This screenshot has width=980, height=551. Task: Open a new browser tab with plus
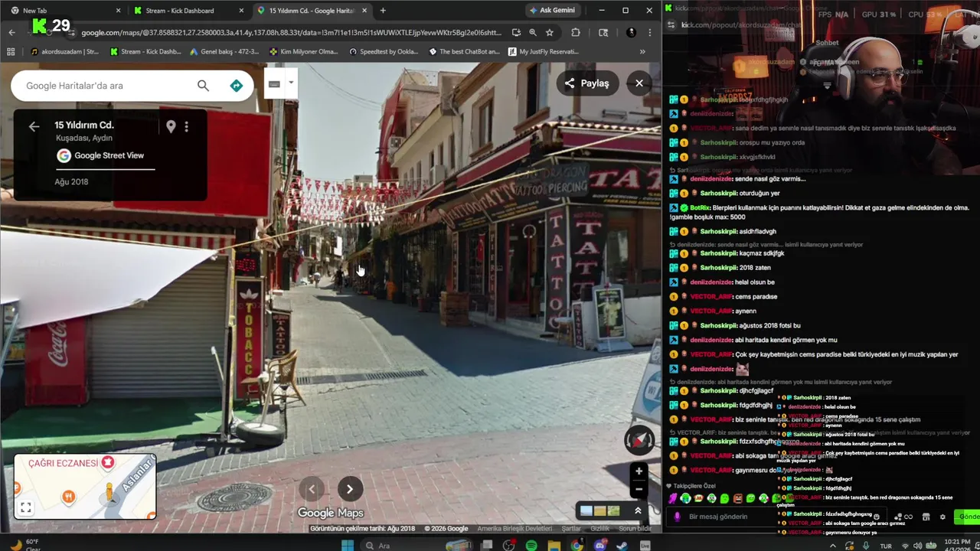(x=383, y=11)
